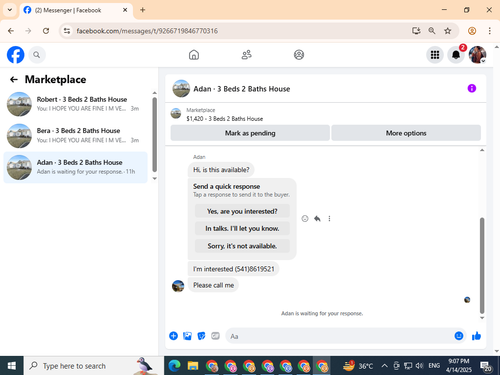Go to the Home feed icon
The height and width of the screenshot is (375, 500).
tap(194, 55)
